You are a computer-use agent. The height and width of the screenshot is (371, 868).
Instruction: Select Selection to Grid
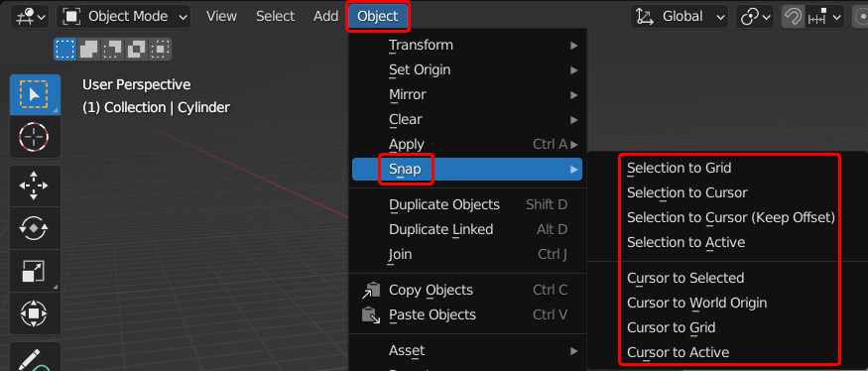(680, 168)
